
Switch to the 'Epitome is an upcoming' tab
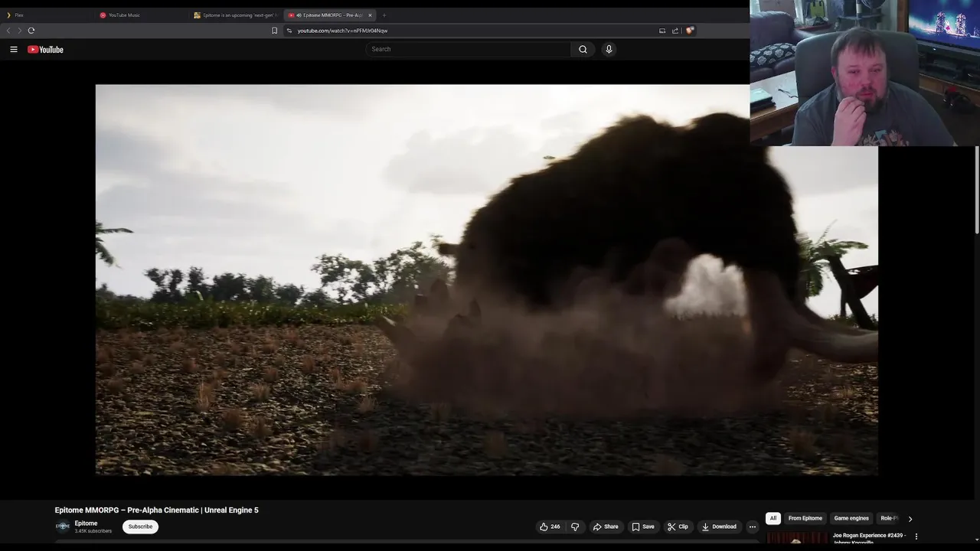(236, 15)
